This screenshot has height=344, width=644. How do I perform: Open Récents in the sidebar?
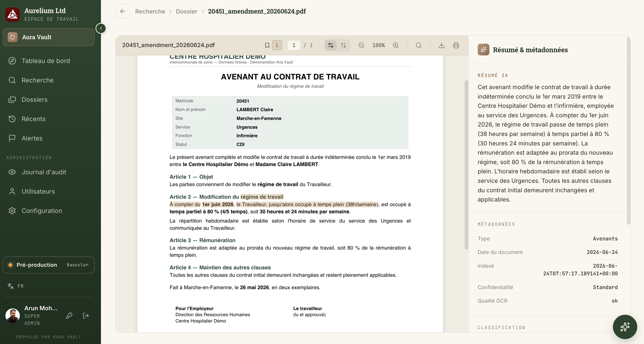[34, 119]
